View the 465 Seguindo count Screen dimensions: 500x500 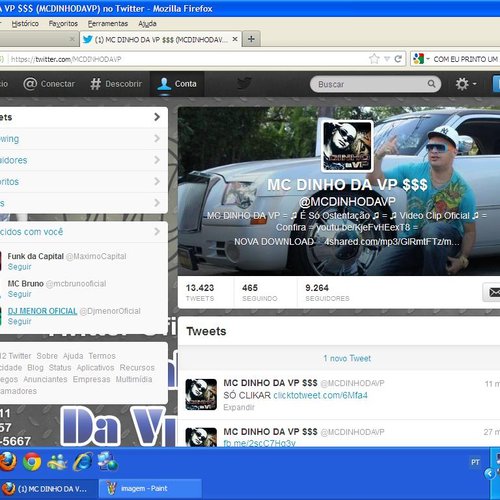pos(260,292)
